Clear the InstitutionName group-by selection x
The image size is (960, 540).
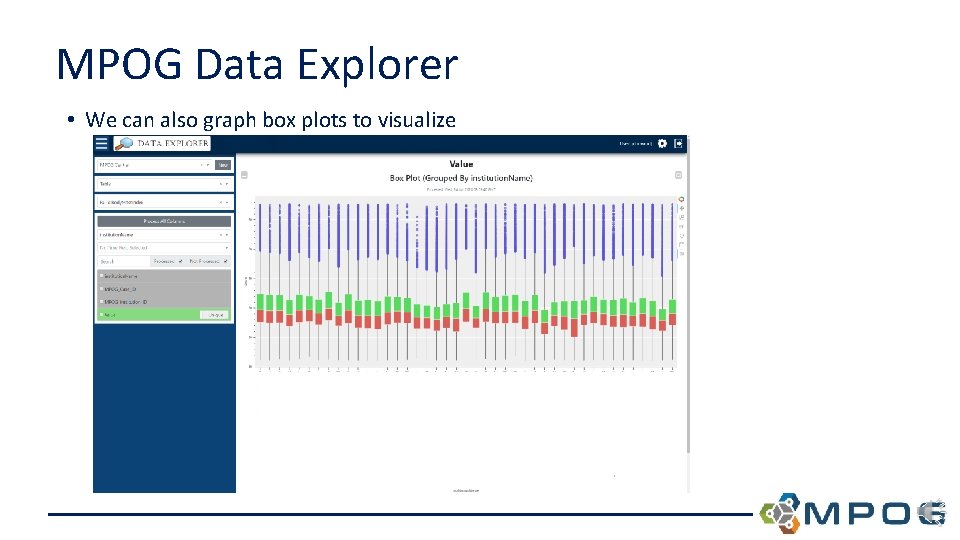click(x=220, y=234)
